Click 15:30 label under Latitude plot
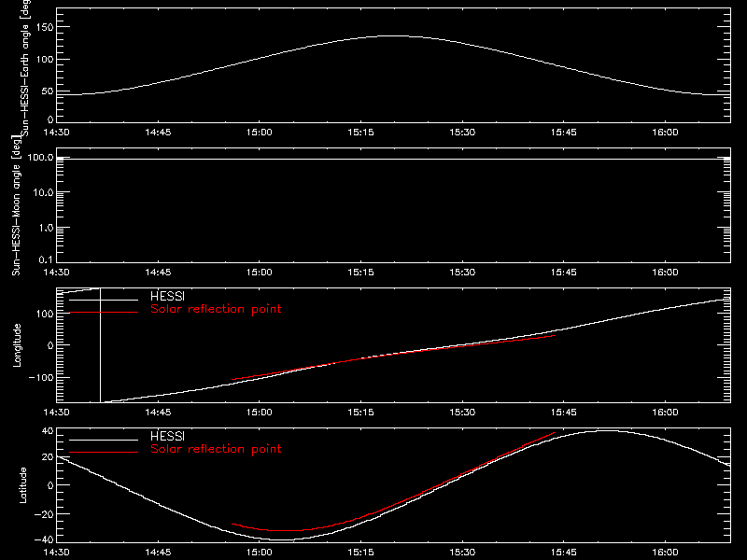Screen dimensions: 747x560 462,553
